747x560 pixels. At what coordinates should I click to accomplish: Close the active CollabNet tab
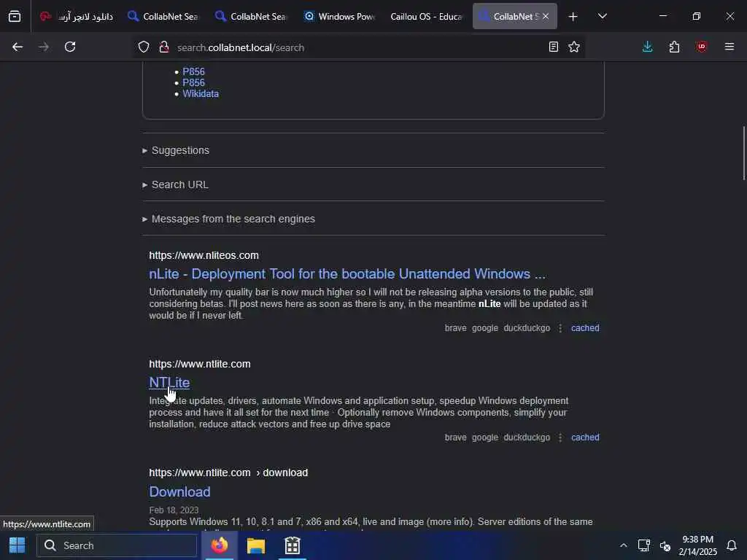(546, 16)
